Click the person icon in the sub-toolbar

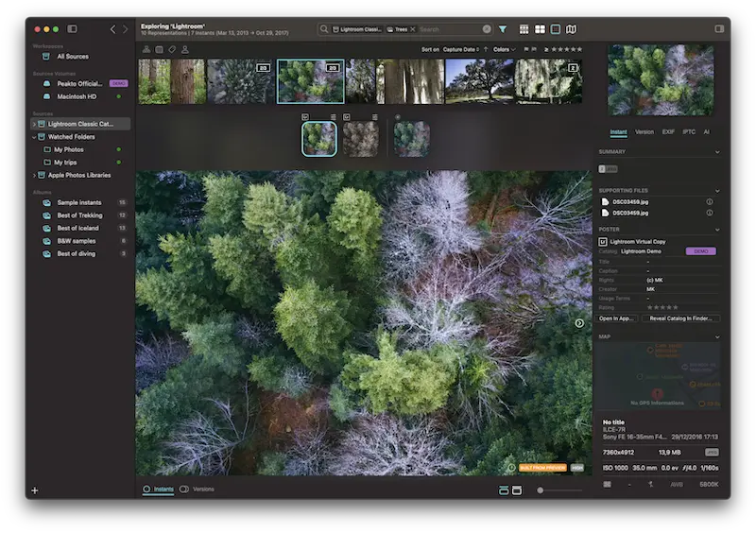point(184,49)
